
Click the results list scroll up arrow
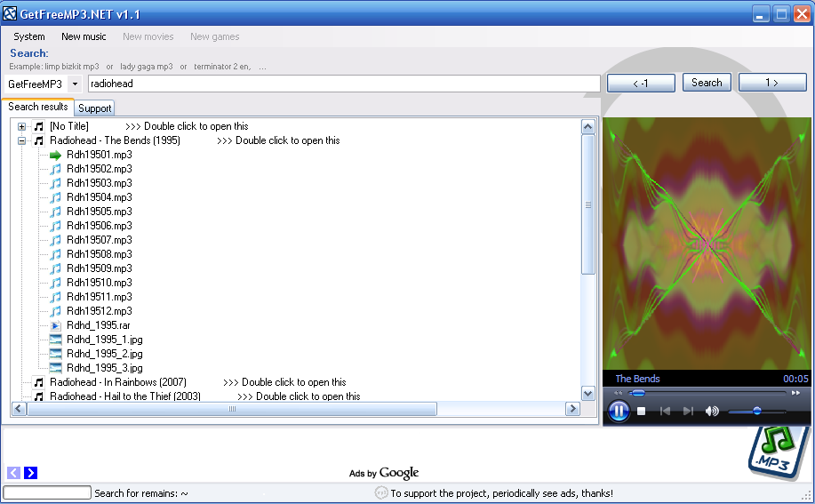587,127
